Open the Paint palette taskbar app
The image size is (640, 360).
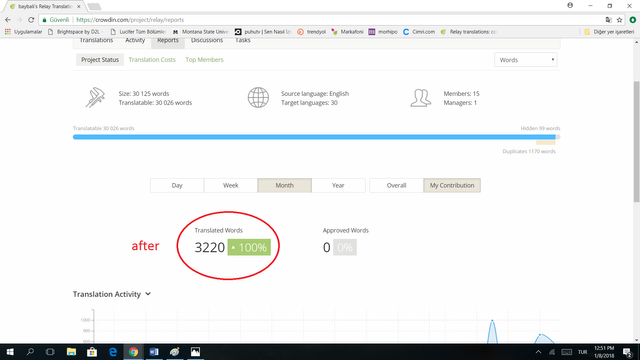[175, 352]
